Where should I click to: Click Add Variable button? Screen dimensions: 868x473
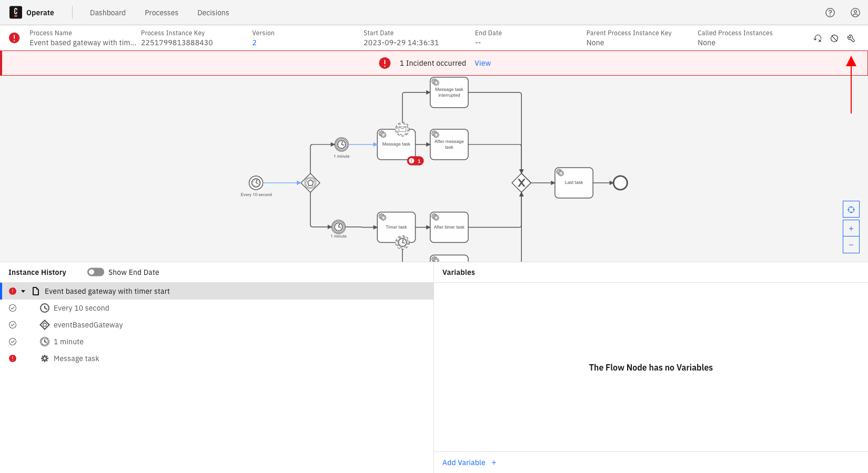pos(469,462)
